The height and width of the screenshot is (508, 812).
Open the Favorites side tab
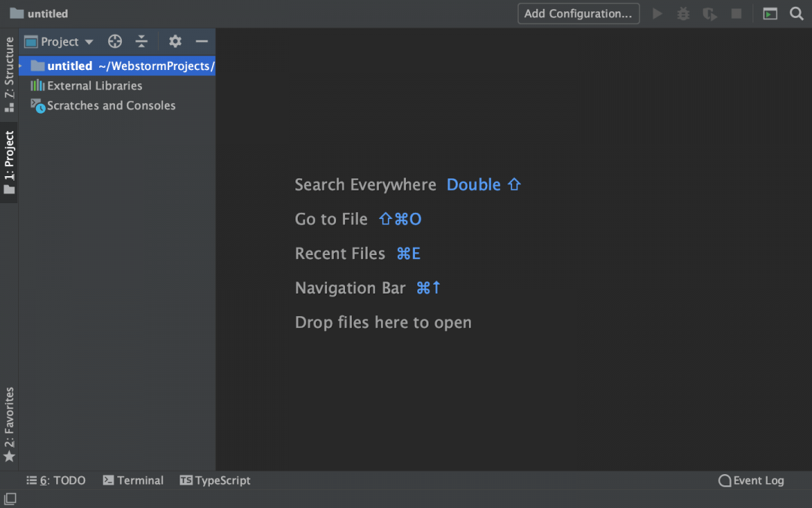coord(9,424)
